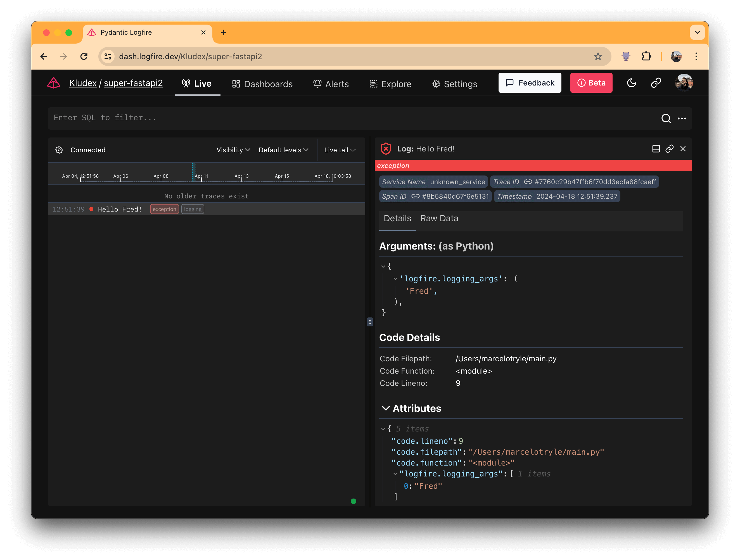Click the Feedback button
This screenshot has width=740, height=560.
point(530,83)
